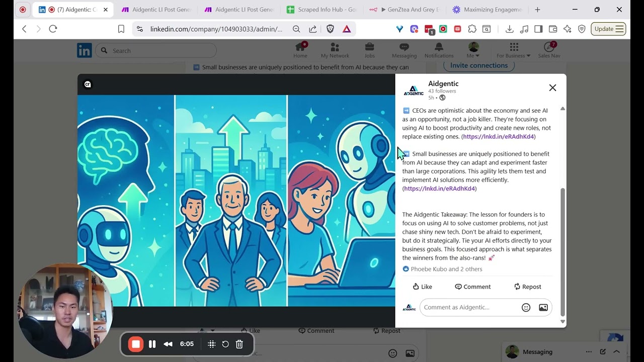Click the Aidgentic company name in the post header
The width and height of the screenshot is (644, 362).
[443, 83]
